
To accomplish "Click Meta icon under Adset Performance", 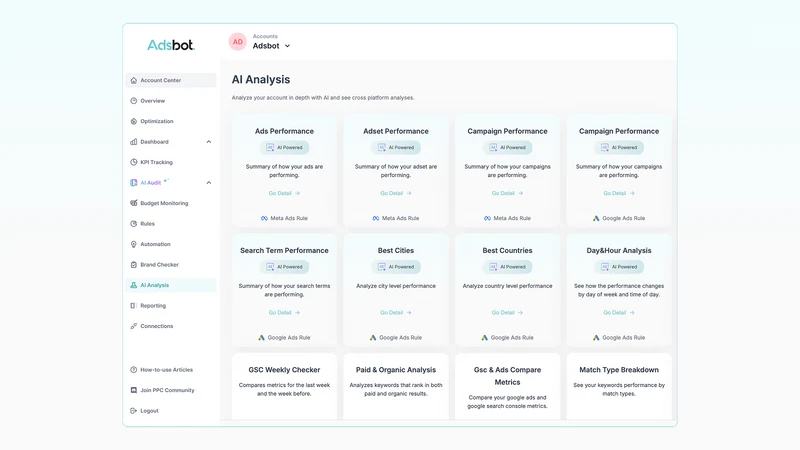I will pos(376,218).
